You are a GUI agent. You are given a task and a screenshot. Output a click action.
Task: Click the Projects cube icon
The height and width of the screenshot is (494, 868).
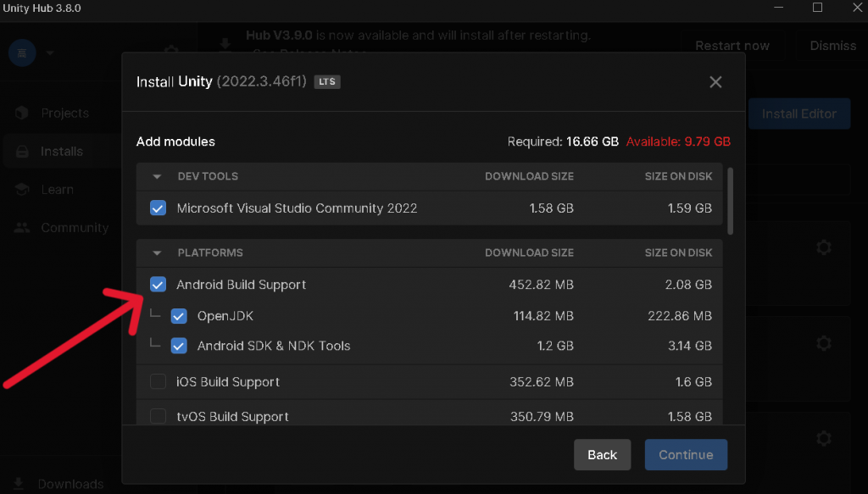(x=21, y=113)
